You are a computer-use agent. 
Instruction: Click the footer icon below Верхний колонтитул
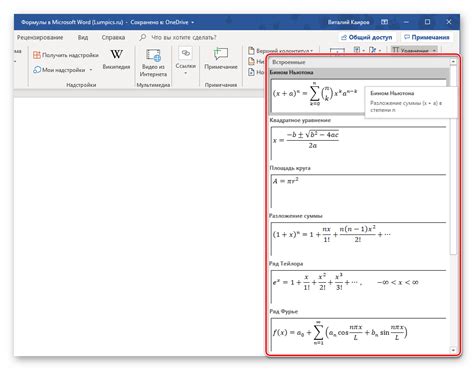click(x=251, y=61)
